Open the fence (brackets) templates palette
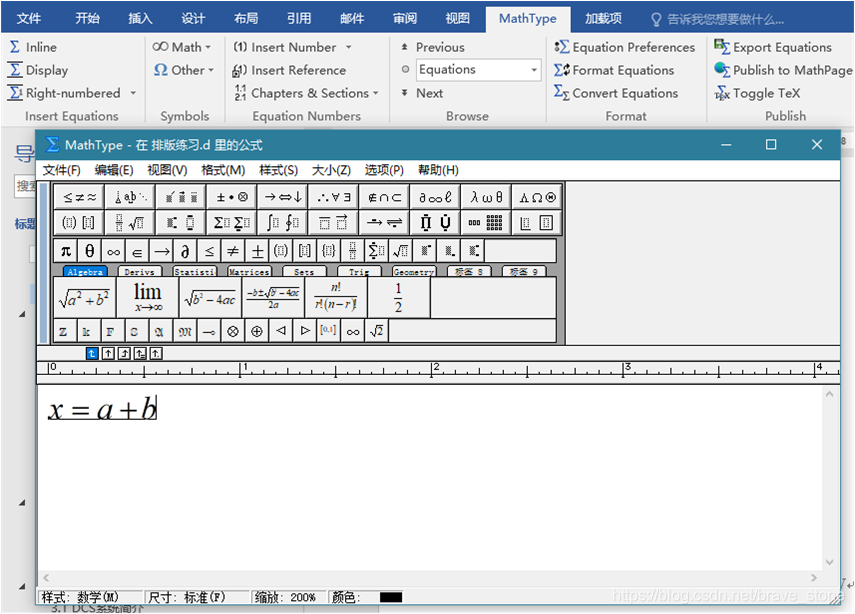The image size is (855, 614). coord(79,222)
